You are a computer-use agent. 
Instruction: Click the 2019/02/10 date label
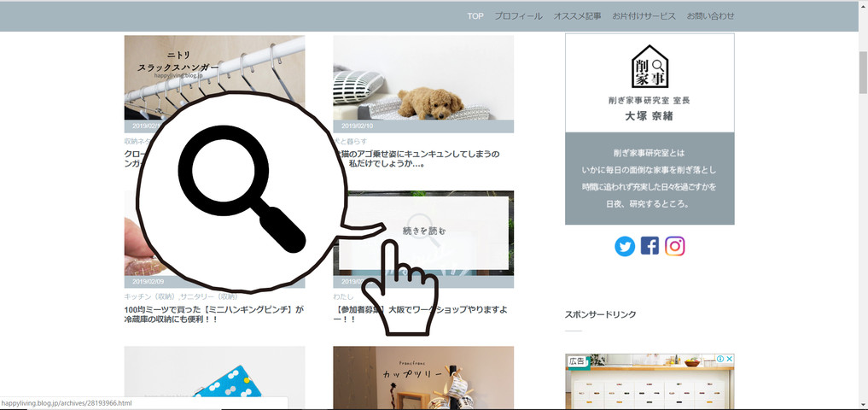[357, 126]
